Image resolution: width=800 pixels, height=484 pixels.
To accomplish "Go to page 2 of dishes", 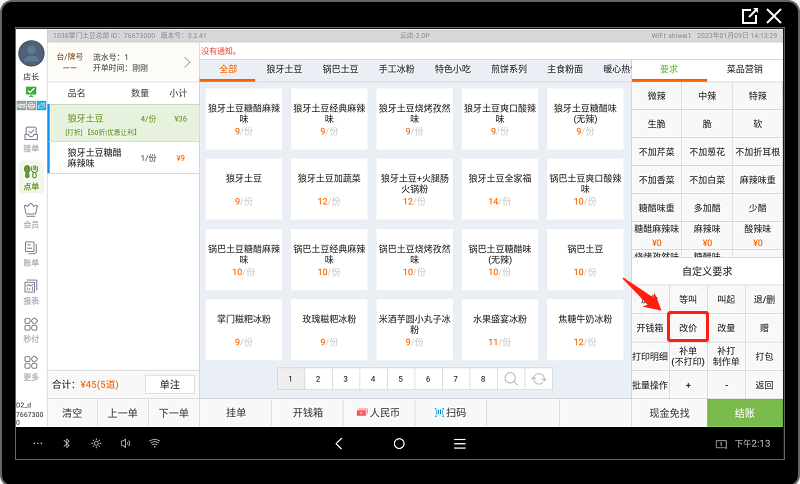I will pyautogui.click(x=318, y=379).
